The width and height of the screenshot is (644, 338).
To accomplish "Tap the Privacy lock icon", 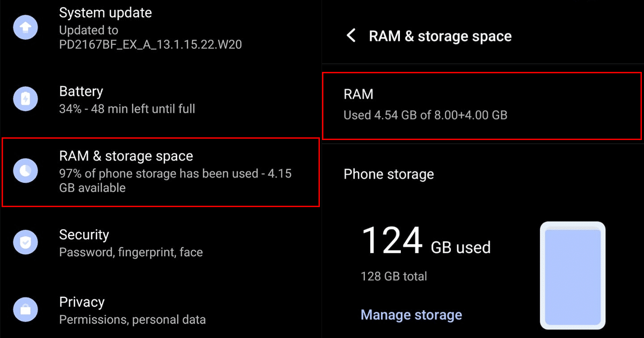I will tap(26, 310).
